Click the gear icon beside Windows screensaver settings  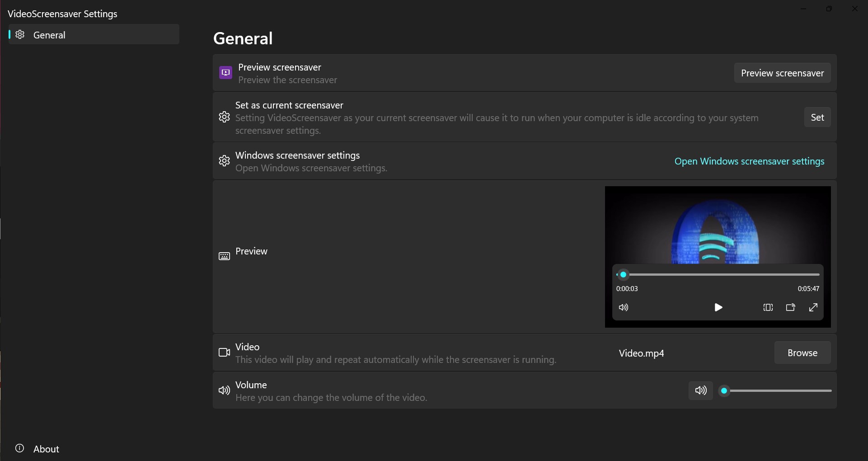(224, 161)
